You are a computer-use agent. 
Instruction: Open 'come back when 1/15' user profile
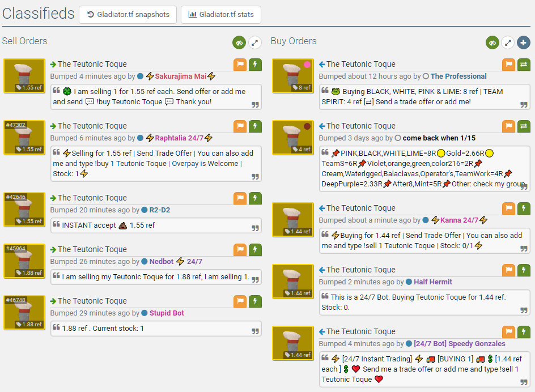click(439, 138)
